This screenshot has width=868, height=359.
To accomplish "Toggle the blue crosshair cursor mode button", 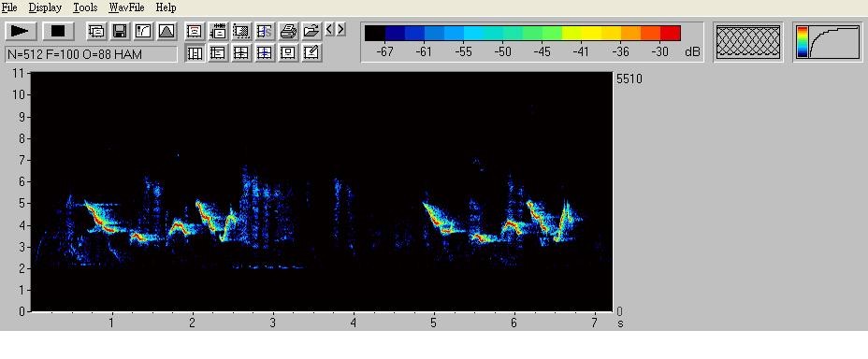I will tap(265, 53).
